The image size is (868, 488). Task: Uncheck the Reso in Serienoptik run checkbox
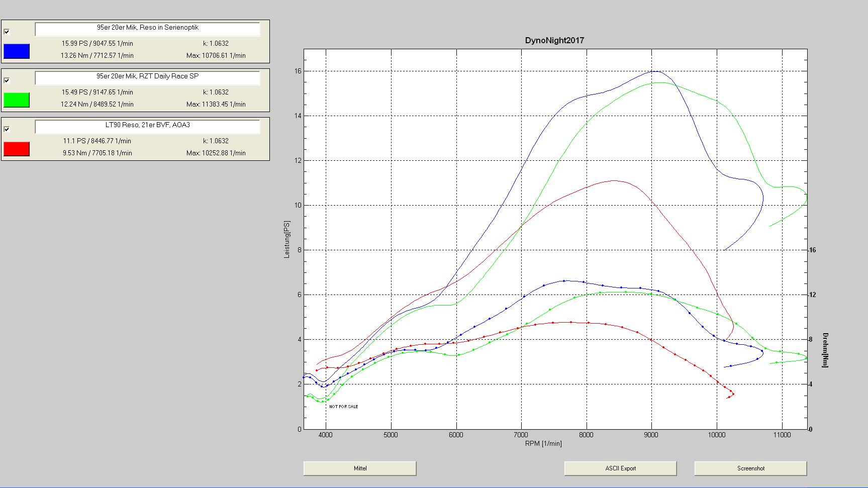(7, 32)
